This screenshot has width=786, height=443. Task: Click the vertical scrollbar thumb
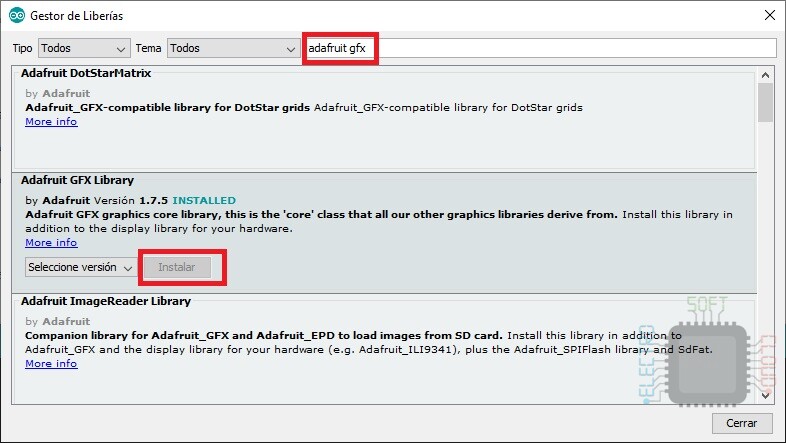click(765, 103)
